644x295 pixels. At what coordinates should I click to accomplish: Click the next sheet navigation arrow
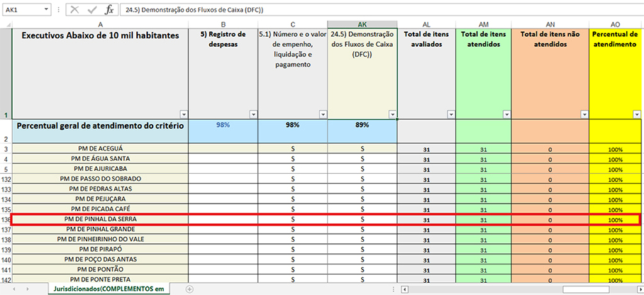click(28, 289)
